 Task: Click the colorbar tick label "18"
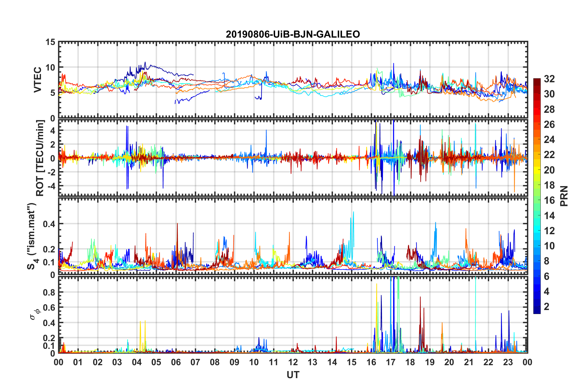549,185
